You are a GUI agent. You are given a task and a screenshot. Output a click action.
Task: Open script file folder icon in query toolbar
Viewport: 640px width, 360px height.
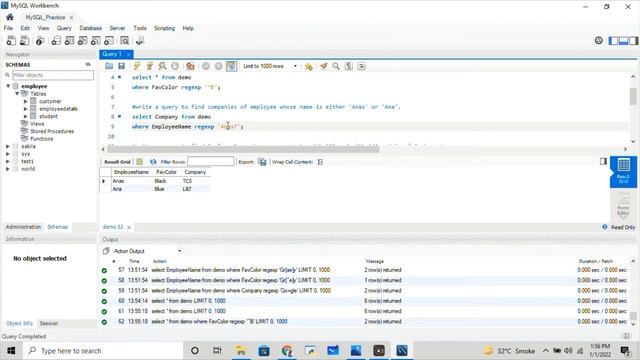click(x=109, y=66)
